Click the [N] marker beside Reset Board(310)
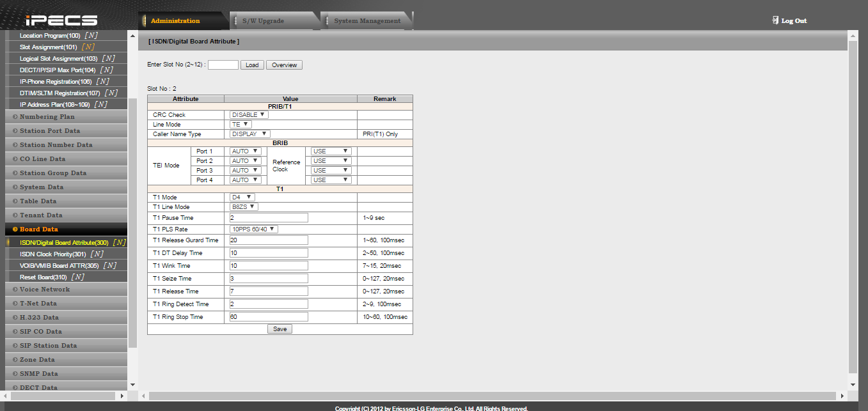 coord(77,277)
